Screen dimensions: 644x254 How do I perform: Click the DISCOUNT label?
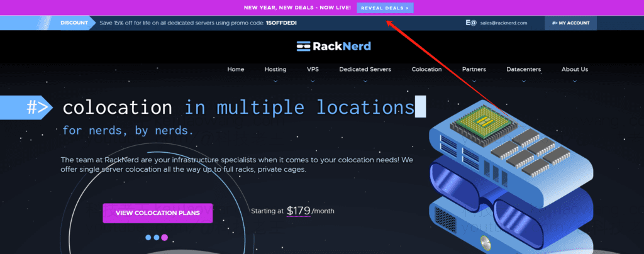(x=74, y=23)
